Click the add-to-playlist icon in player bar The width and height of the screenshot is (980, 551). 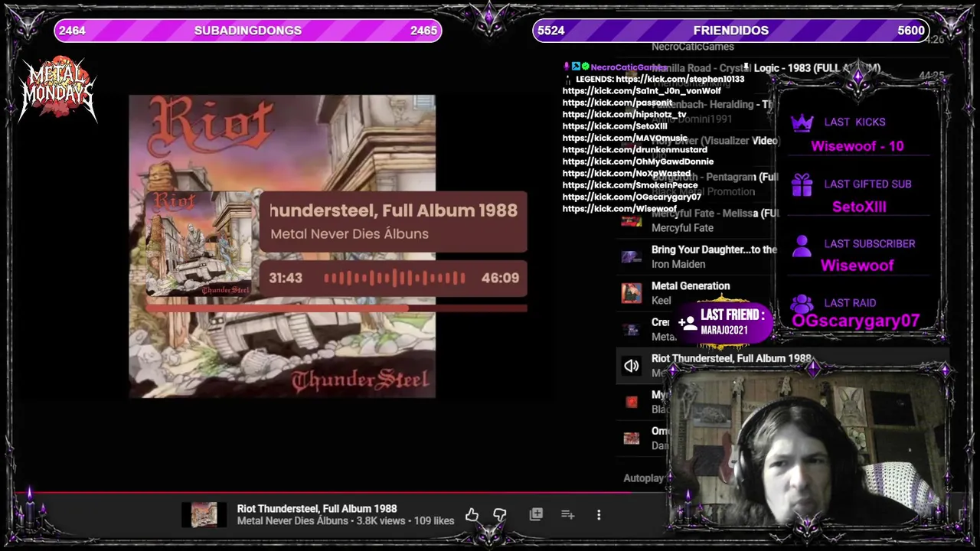click(567, 515)
